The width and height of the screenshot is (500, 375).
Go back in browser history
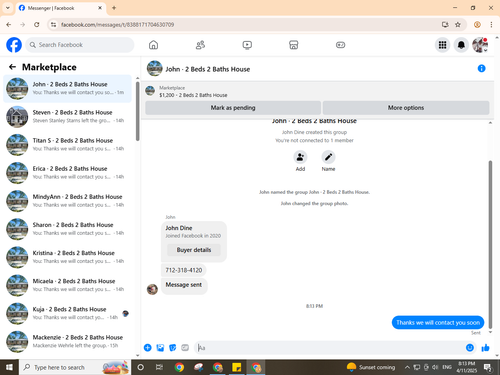[x=9, y=25]
